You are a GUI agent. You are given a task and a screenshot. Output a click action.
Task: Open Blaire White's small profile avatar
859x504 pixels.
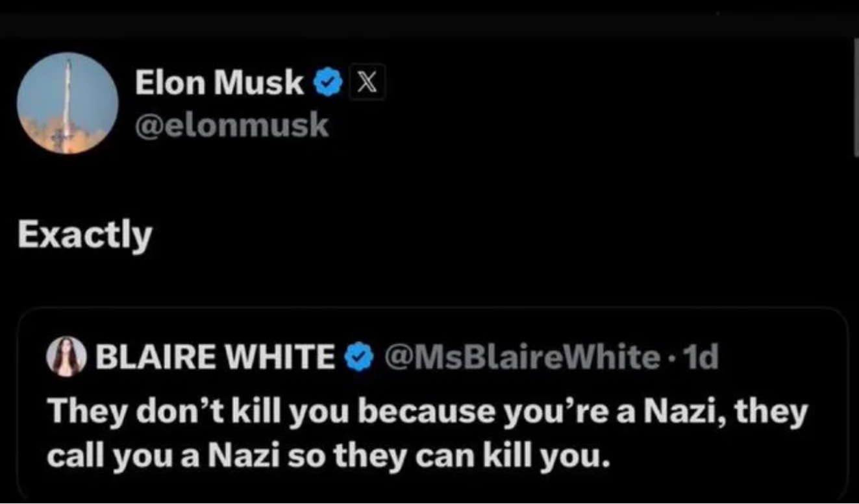click(66, 356)
